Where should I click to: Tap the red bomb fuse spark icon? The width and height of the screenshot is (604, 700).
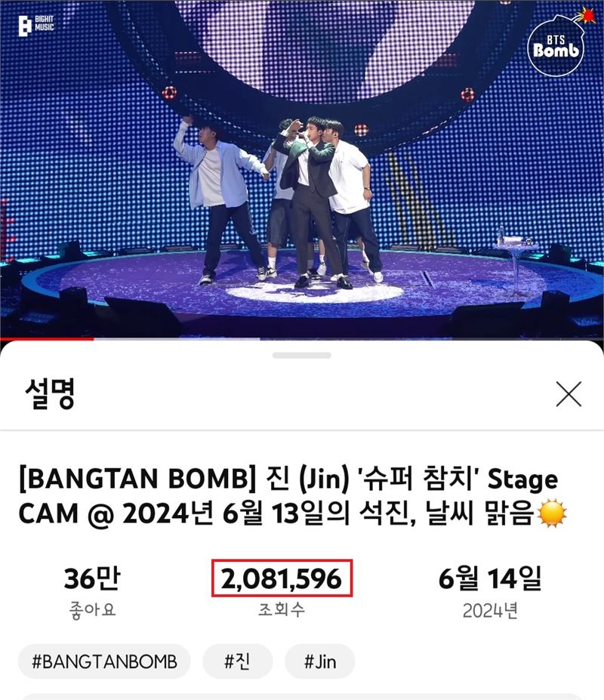[586, 17]
